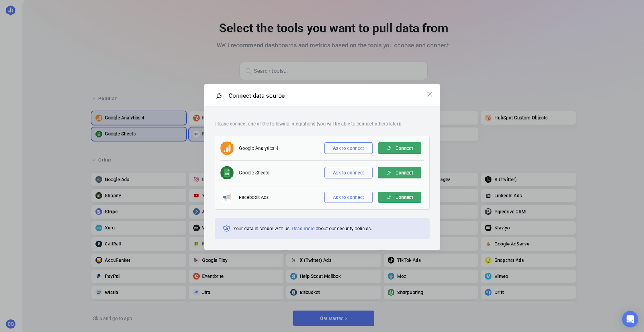This screenshot has height=332, width=644.
Task: Connect Google Sheets
Action: [400, 173]
